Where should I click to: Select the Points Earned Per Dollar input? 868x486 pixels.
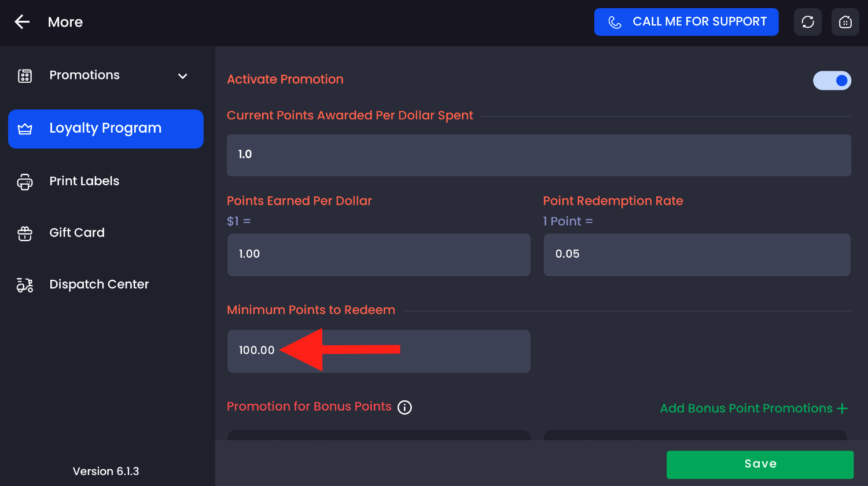pos(378,255)
